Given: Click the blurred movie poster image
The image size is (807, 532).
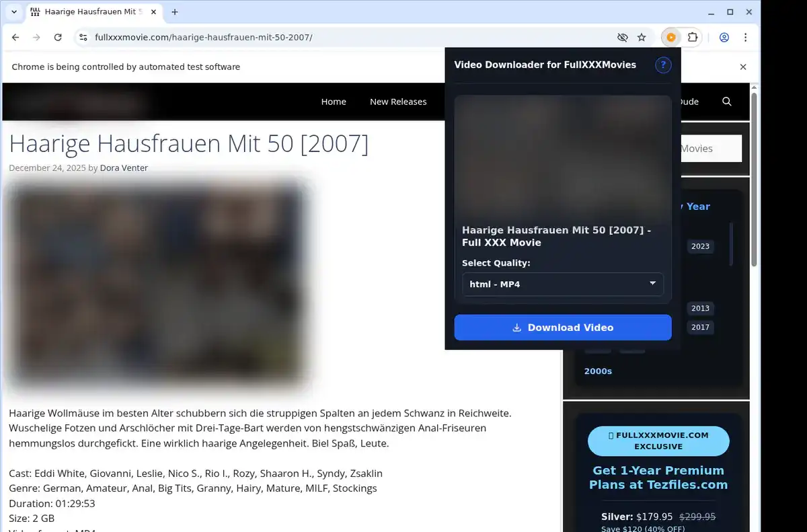Looking at the screenshot, I should (x=159, y=285).
